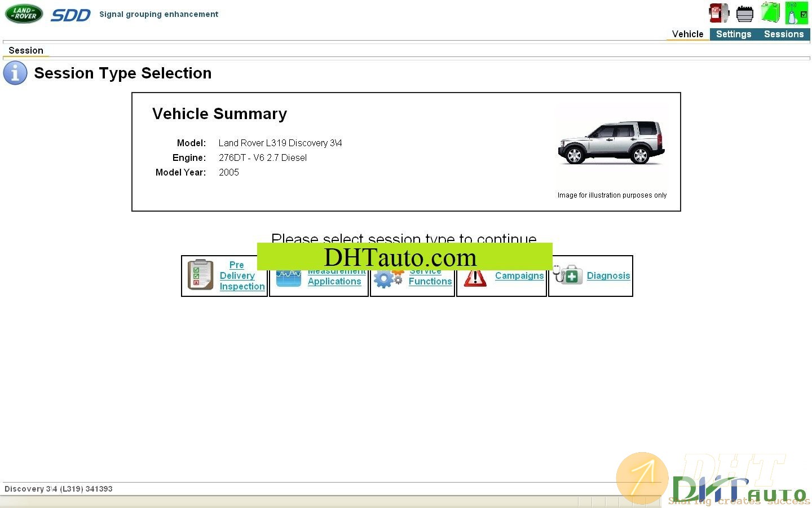Click the blue information icon beside heading
The height and width of the screenshot is (508, 812).
pos(15,73)
